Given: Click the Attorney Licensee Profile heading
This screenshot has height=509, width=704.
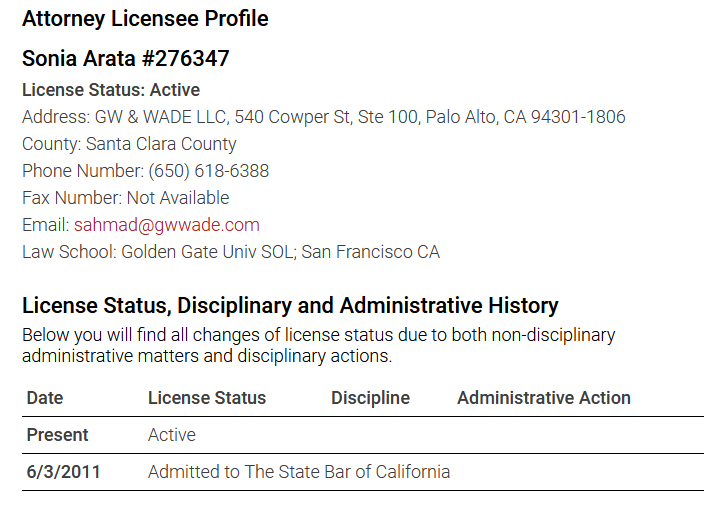Looking at the screenshot, I should point(145,19).
